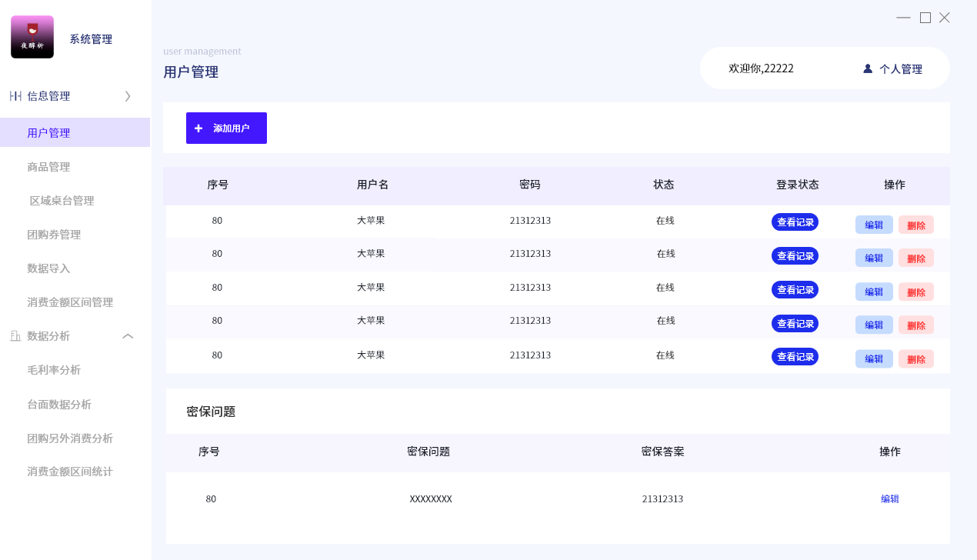Collapse the 数据分析 section arrow

[128, 336]
